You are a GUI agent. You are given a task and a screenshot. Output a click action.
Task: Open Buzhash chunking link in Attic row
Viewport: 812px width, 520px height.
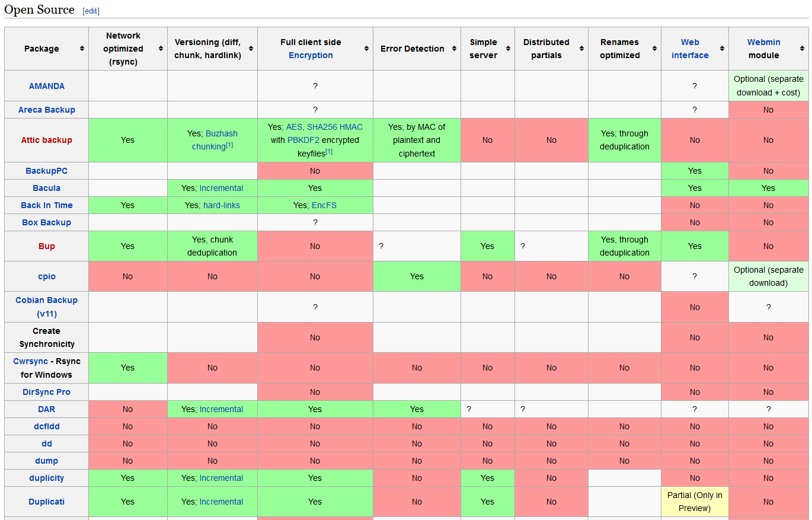click(215, 140)
